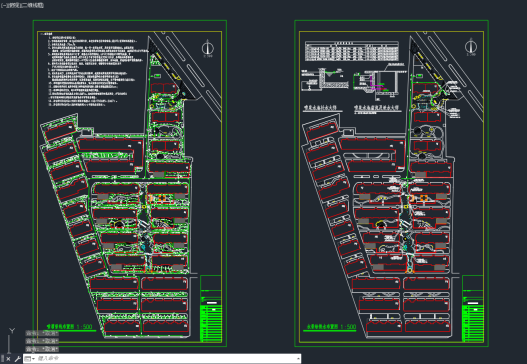Expand the recent commands dropdown

30,359
